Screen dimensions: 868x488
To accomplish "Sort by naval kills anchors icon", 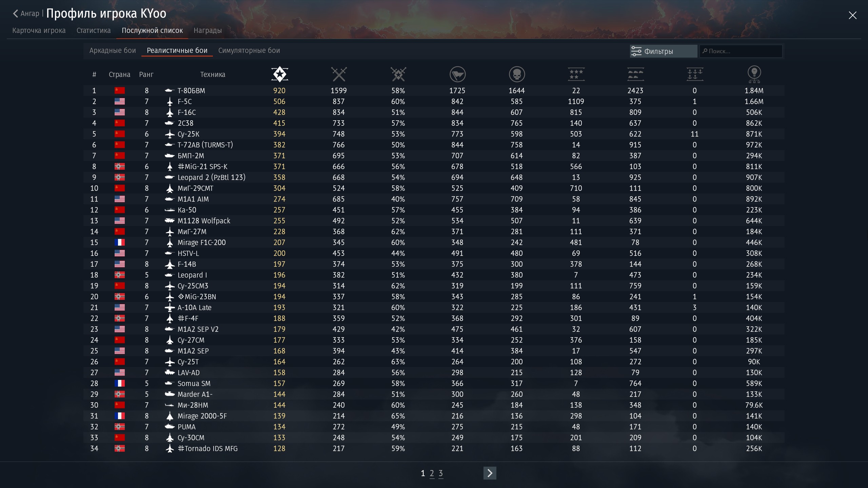I will pyautogui.click(x=695, y=74).
